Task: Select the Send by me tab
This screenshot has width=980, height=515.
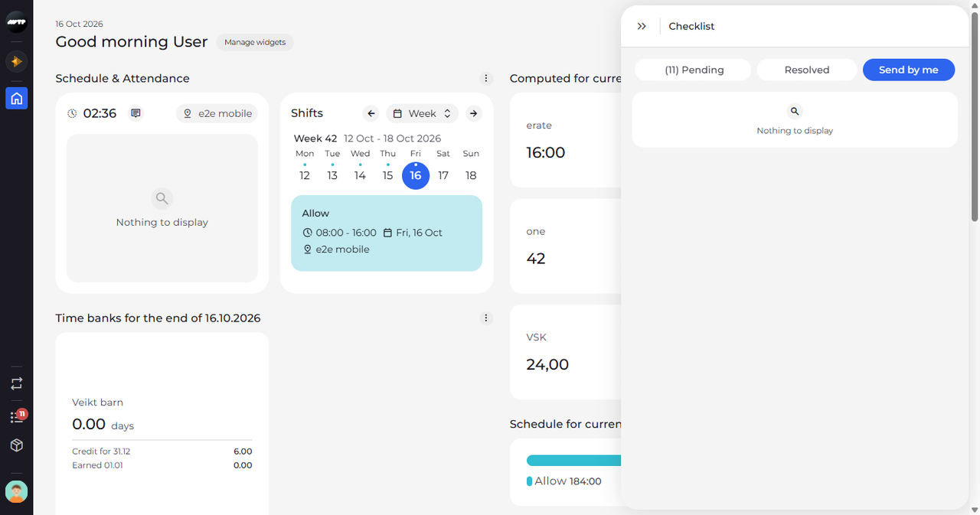Action: click(x=909, y=70)
